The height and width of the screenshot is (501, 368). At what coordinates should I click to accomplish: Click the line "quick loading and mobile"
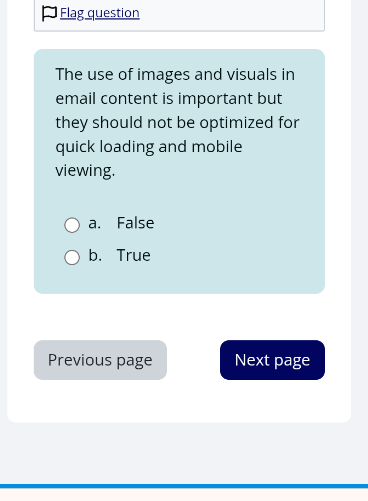149,147
